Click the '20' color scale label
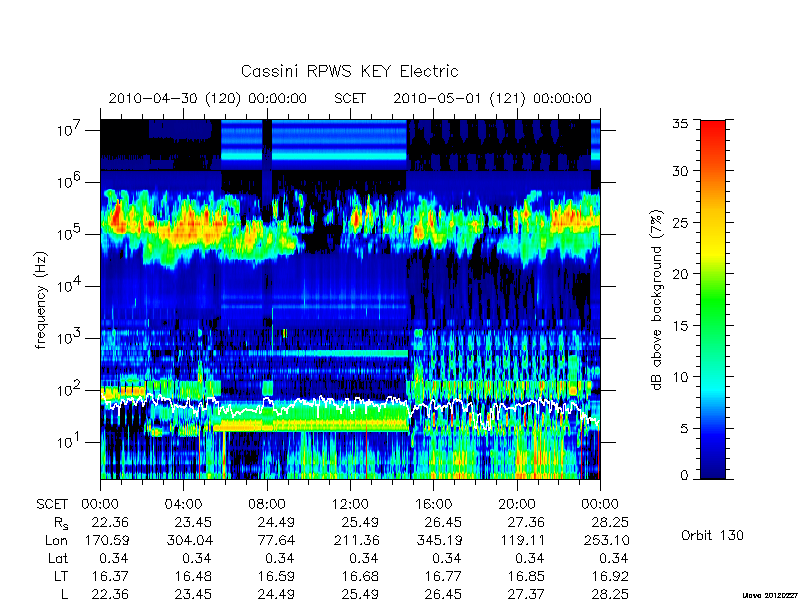 (x=680, y=274)
